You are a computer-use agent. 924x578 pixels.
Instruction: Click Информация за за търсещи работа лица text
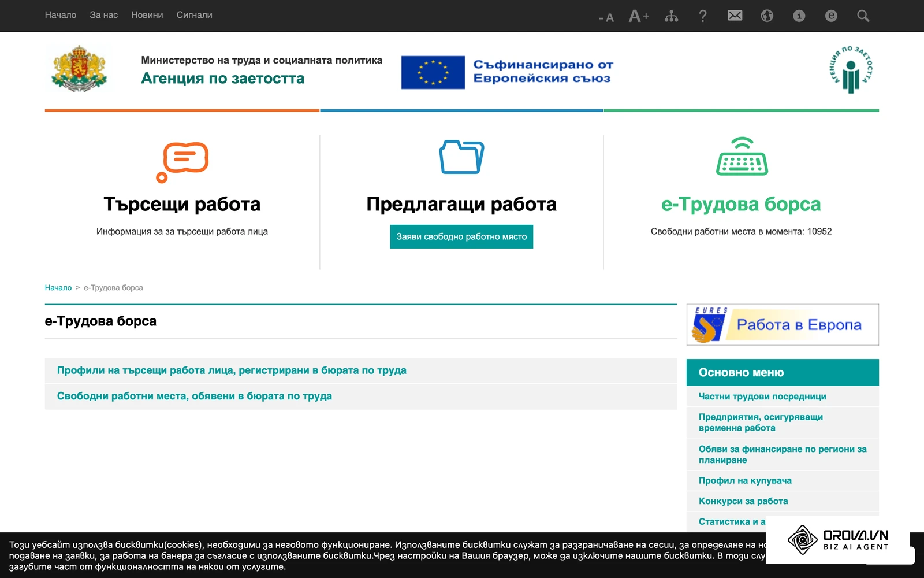click(182, 231)
